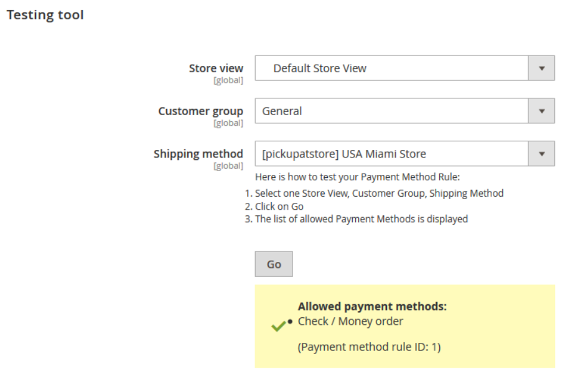Click the Payment method rule ID text
The image size is (588, 392).
pyautogui.click(x=369, y=347)
